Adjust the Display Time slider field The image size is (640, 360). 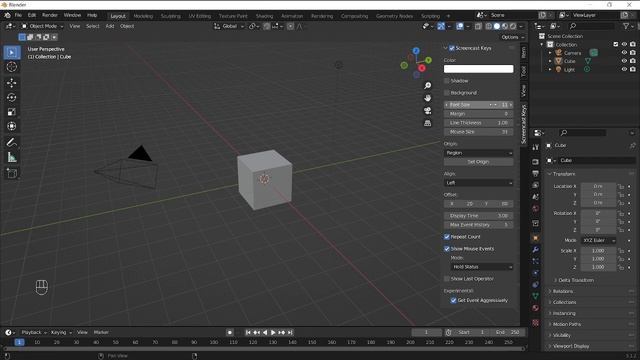click(x=478, y=216)
